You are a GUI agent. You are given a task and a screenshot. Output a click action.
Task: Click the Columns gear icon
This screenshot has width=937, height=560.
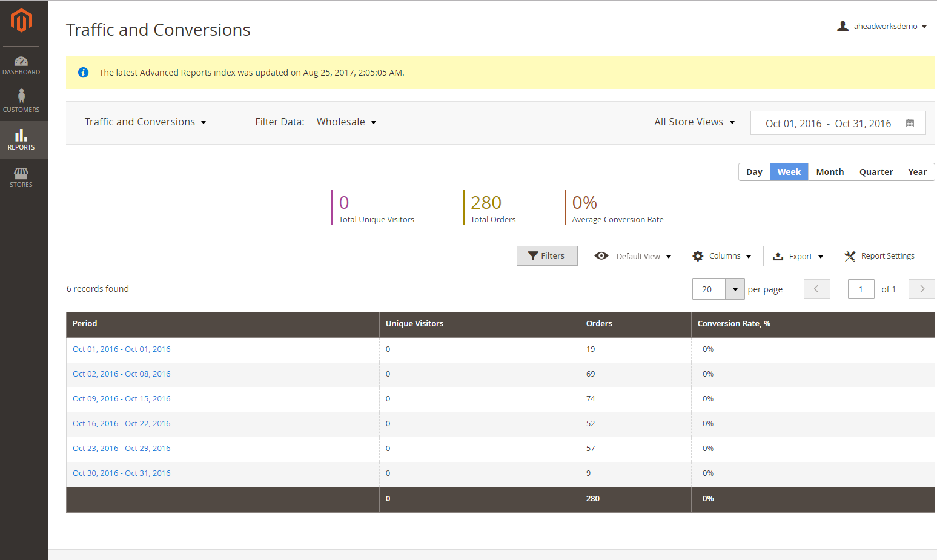pos(698,256)
